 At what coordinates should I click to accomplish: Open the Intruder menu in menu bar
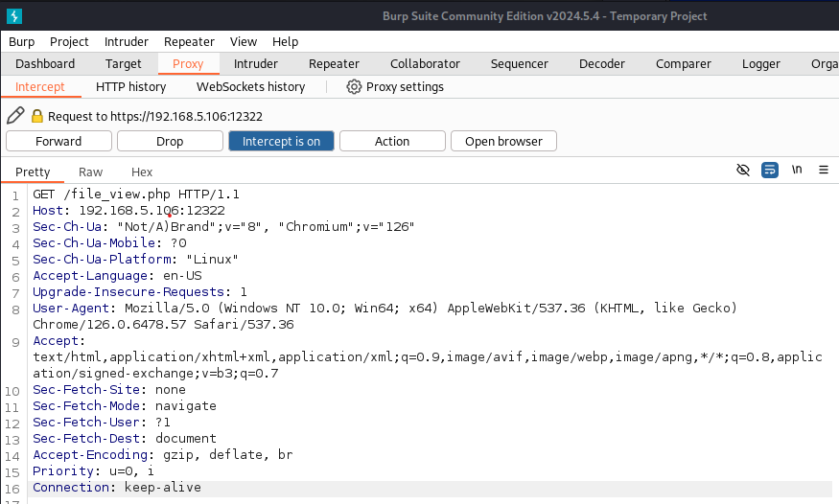tap(127, 42)
